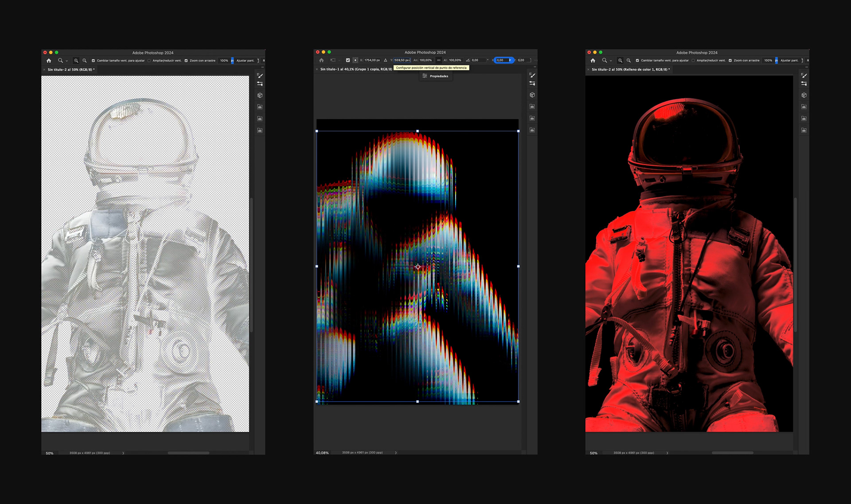Open brush settings panel icon in middle window
The image size is (851, 504).
pyautogui.click(x=532, y=75)
